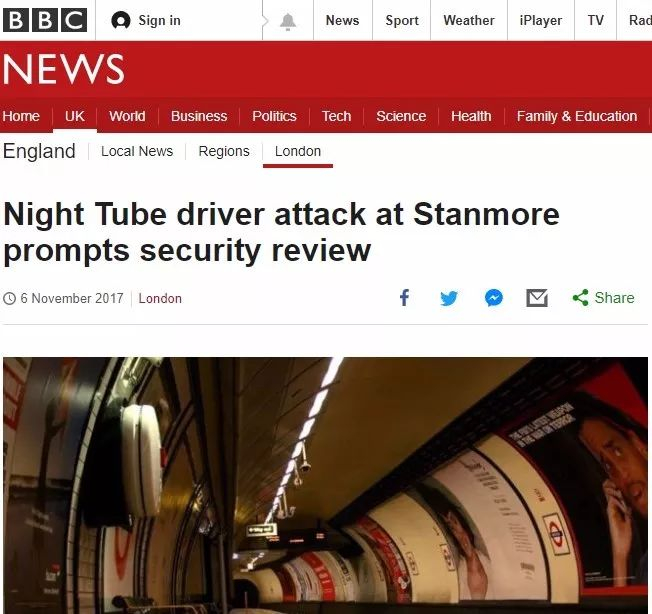Select Local News sub-navigation link
652x614 pixels.
[x=137, y=151]
